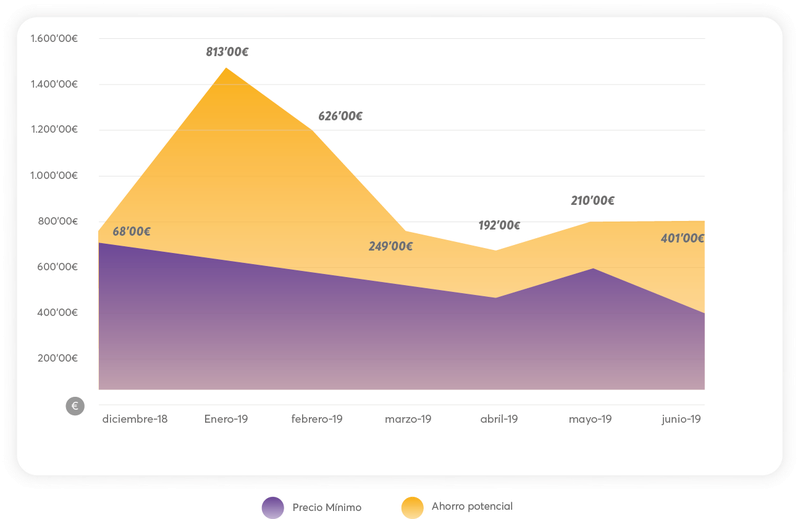Viewport: 800px width, 519px height.
Task: Toggle the Precio Mínimo legend label
Action: pyautogui.click(x=326, y=507)
